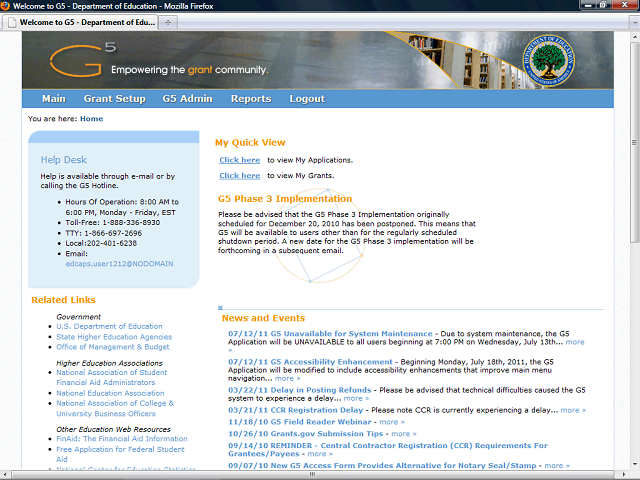This screenshot has width=640, height=480.
Task: Click the page icon on the browser tab
Action: (x=12, y=22)
